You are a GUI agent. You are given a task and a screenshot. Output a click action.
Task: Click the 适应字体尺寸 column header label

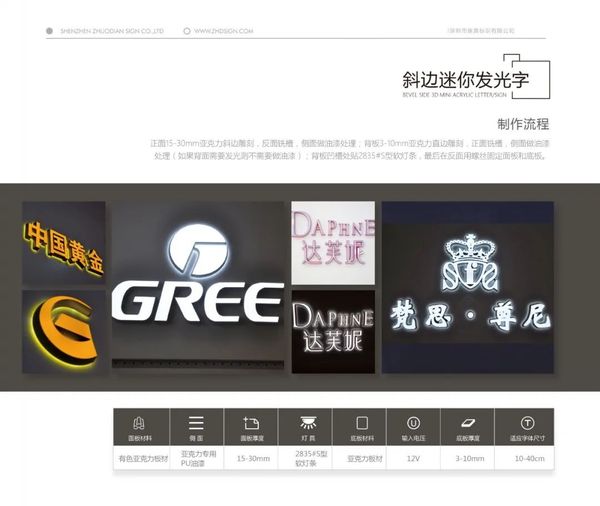[527, 438]
